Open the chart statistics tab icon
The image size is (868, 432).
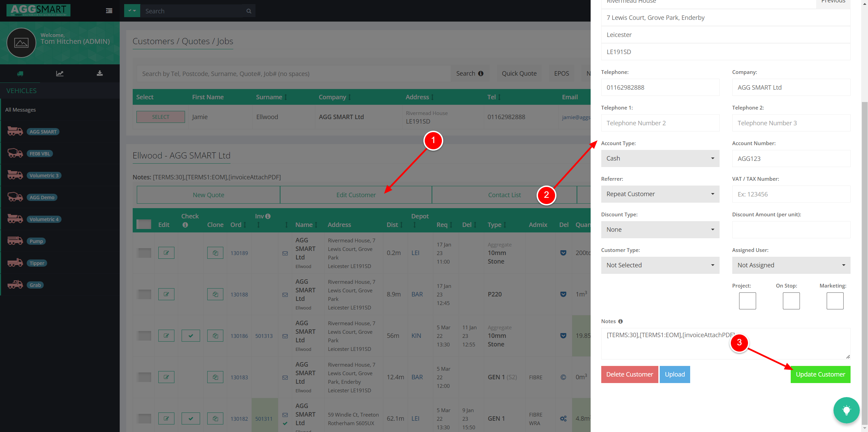[60, 73]
